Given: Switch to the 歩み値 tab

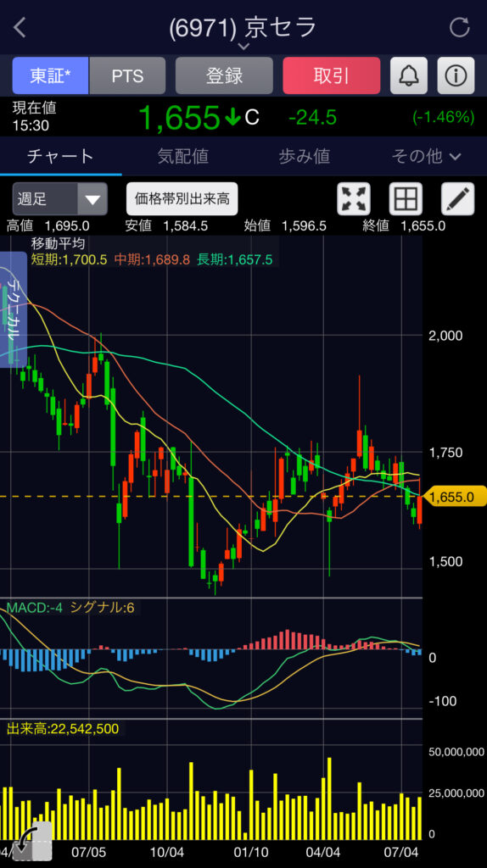Looking at the screenshot, I should 305,156.
